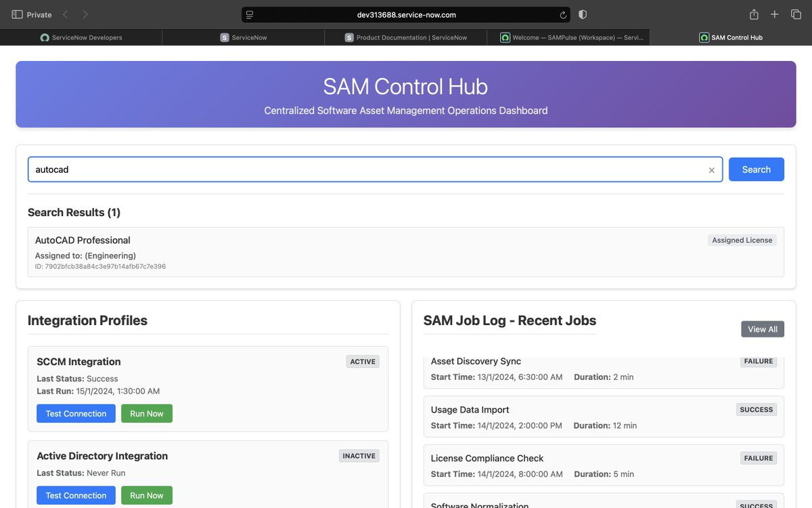The image size is (812, 508).
Task: Select the Asset Discovery Sync job
Action: pyautogui.click(x=604, y=371)
